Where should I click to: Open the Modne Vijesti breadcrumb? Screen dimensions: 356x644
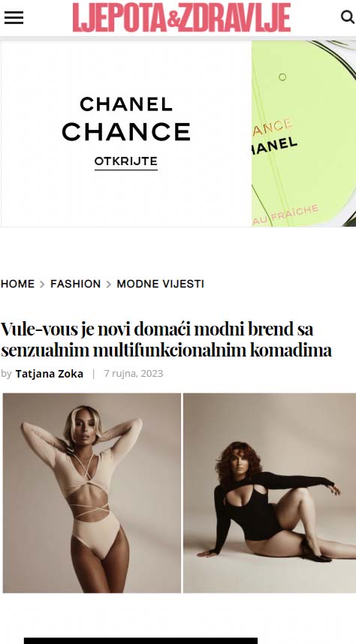coord(160,284)
